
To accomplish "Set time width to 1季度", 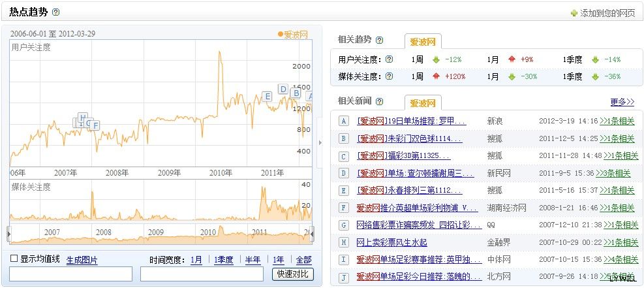I will point(223,260).
